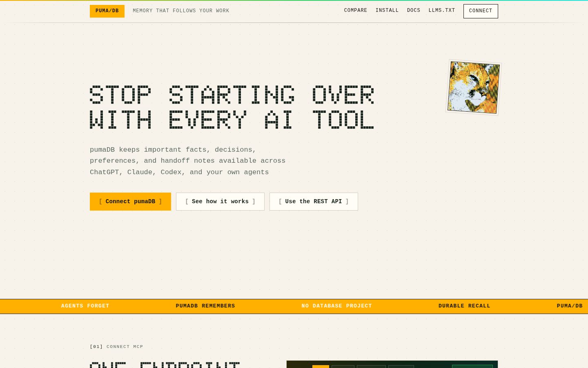Click the PUMA/DB logo badge in header

click(107, 11)
